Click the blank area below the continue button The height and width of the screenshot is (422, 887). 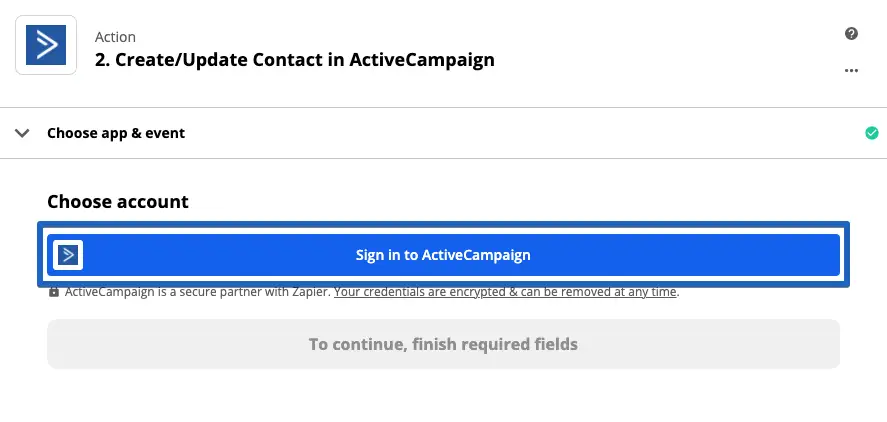[x=443, y=395]
